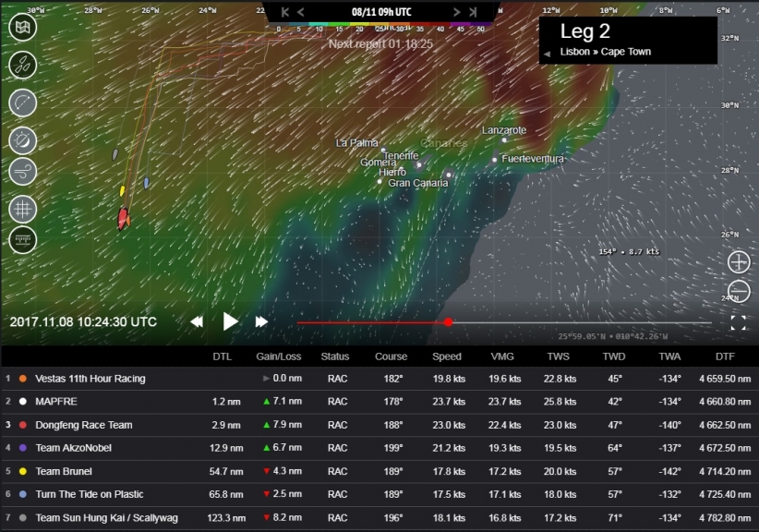Select Vestas 11th Hour Racing row
This screenshot has width=759, height=532.
pos(379,379)
